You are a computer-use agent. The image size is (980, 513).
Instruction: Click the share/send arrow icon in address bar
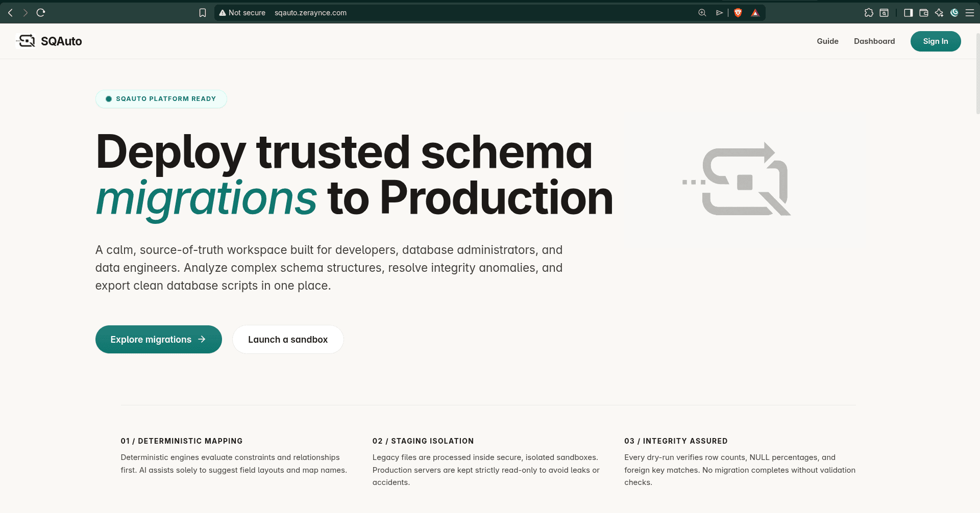tap(719, 13)
